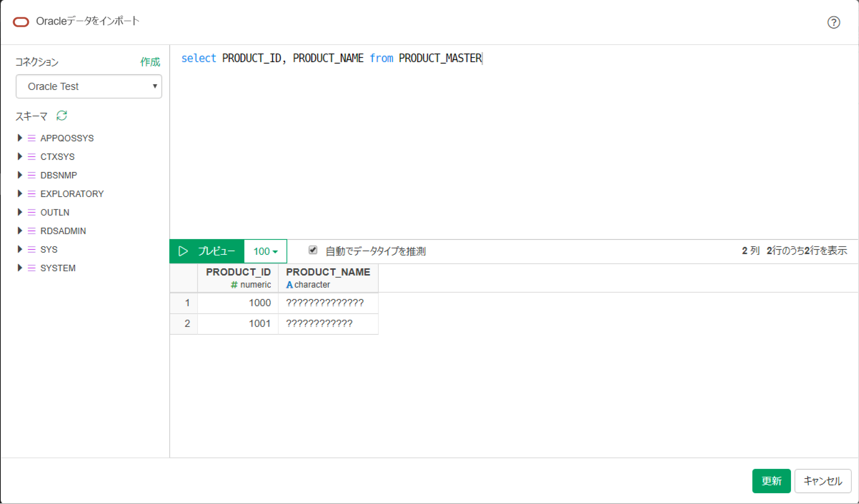This screenshot has width=859, height=504.
Task: Select the DBSNMP schema name
Action: click(x=59, y=175)
